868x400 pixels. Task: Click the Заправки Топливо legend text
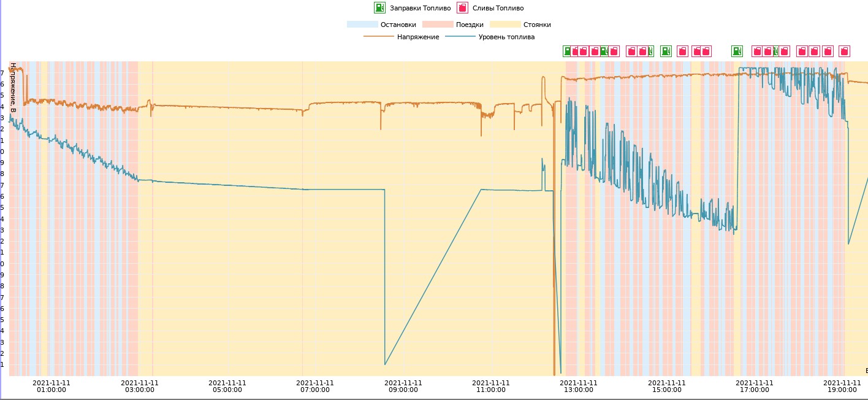(x=420, y=8)
